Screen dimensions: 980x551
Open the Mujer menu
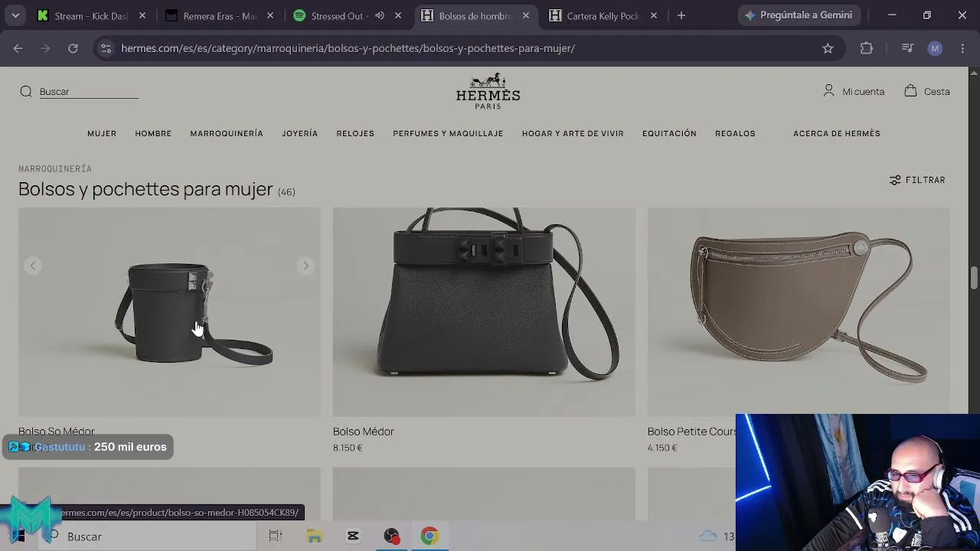102,133
